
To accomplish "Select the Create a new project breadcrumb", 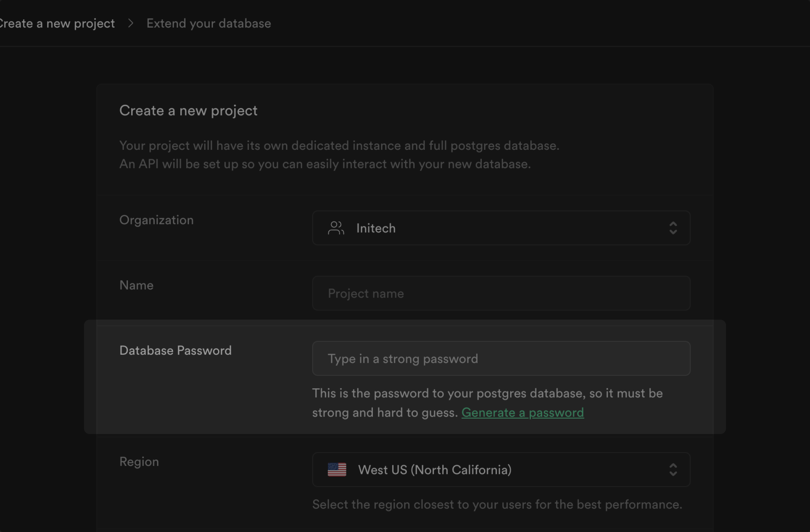I will point(57,23).
